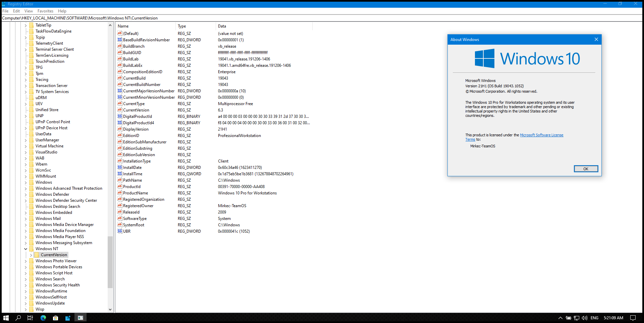Click the Windows NT folder icon
This screenshot has width=644, height=323.
click(x=31, y=249)
